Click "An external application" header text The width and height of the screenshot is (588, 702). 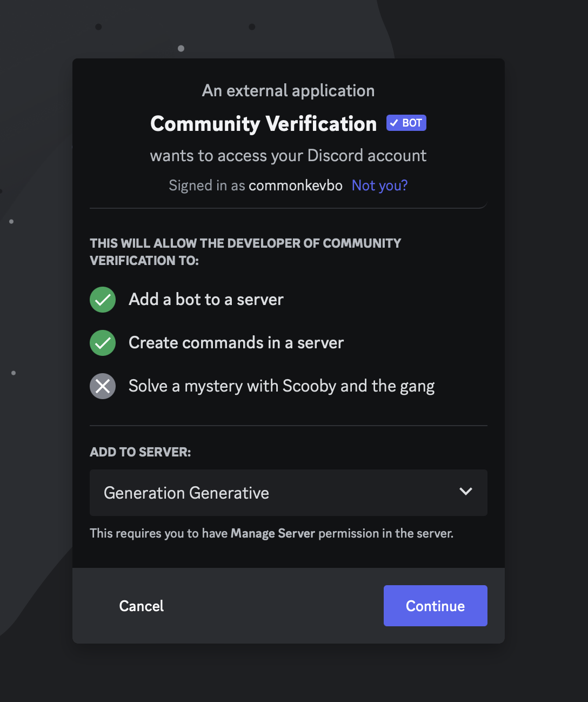pyautogui.click(x=288, y=90)
